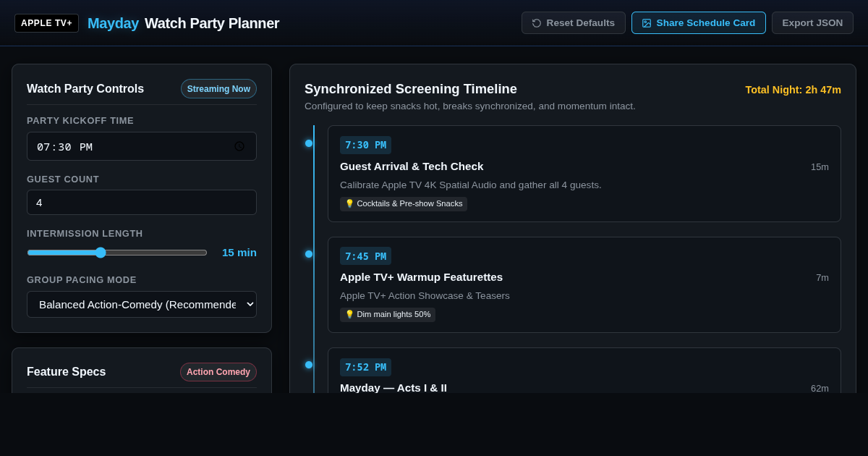The height and width of the screenshot is (456, 868).
Task: Click the Streaming Now badge
Action: click(x=218, y=89)
